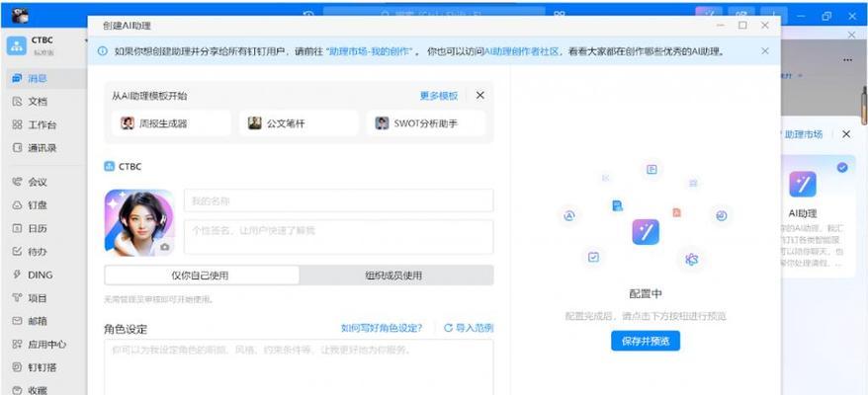Open 钉盘 cloud drive in the sidebar

30,205
